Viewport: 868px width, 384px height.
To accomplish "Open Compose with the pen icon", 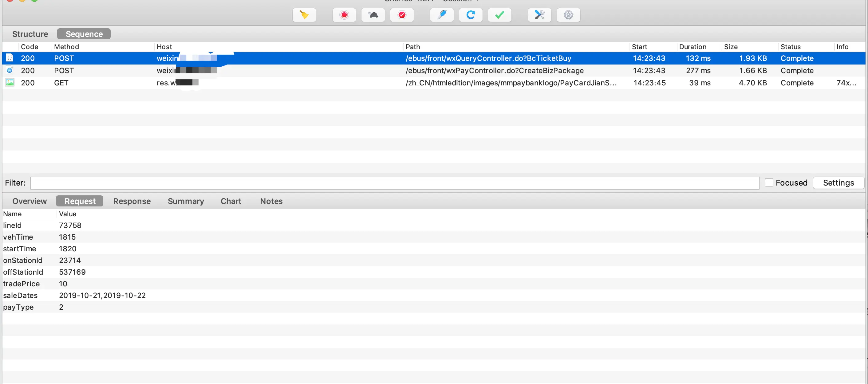I will point(442,15).
